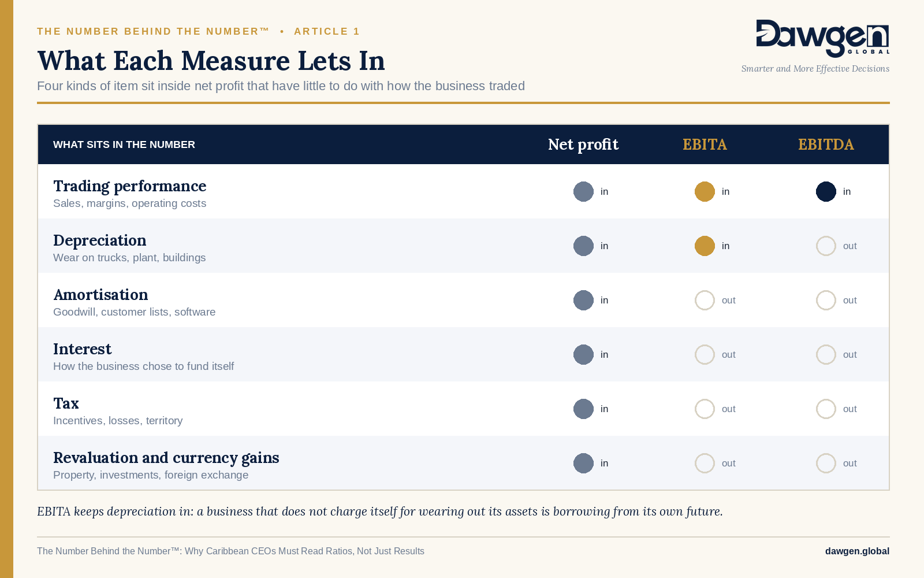Click the Dawgen Global logo
924x578 pixels.
coord(822,39)
